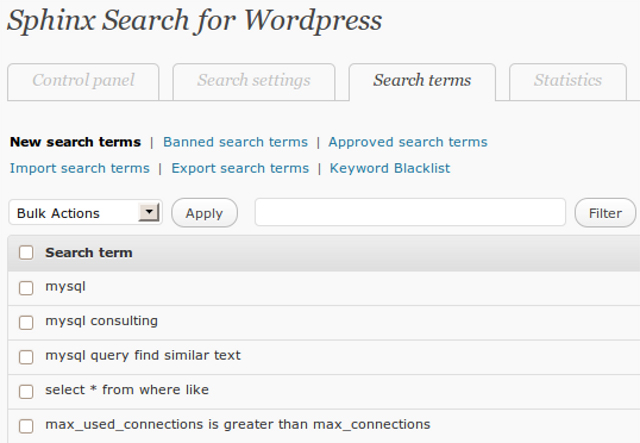Click the Filter button
The width and height of the screenshot is (640, 443).
click(x=605, y=213)
